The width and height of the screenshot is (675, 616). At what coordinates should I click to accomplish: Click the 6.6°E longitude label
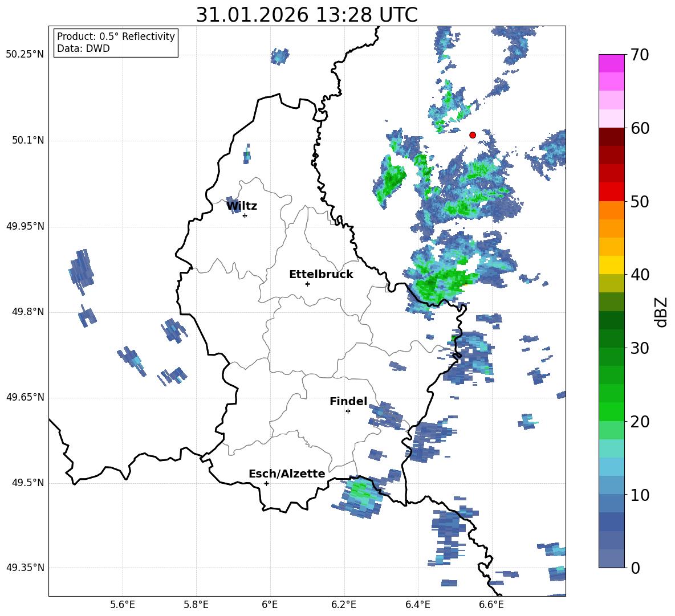tap(491, 605)
